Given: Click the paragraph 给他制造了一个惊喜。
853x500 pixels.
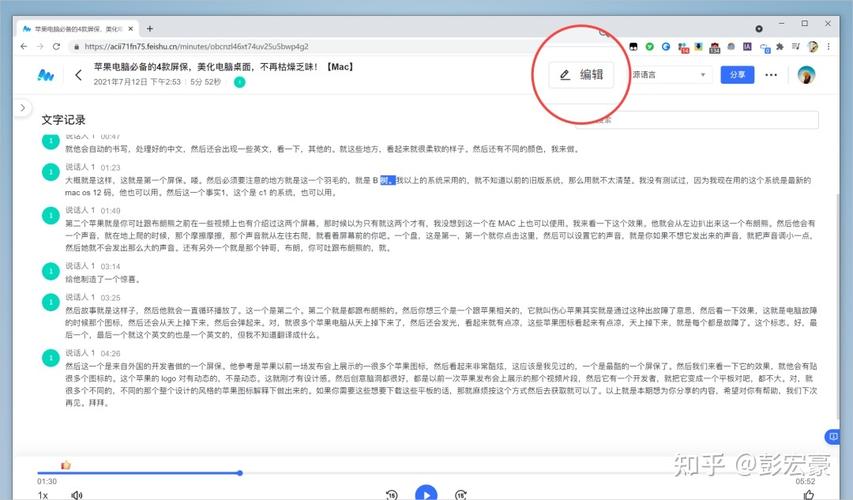Looking at the screenshot, I should click(x=103, y=279).
